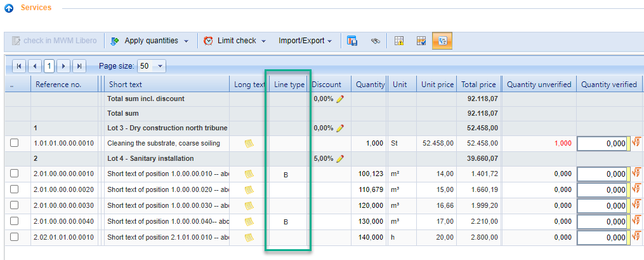
Task: Go to the last page of the grid
Action: pyautogui.click(x=79, y=66)
